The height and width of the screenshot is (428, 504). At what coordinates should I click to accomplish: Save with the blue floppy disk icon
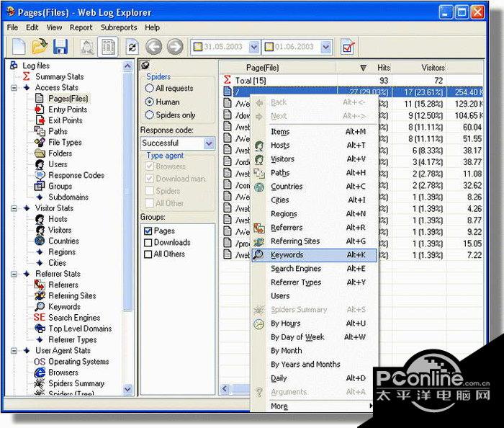click(60, 47)
